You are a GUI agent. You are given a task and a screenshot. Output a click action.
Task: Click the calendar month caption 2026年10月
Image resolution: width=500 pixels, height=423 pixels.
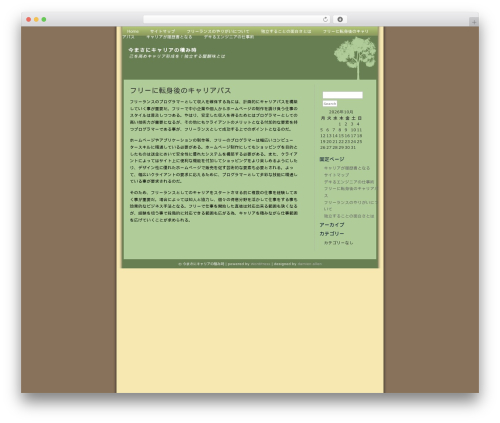[341, 112]
